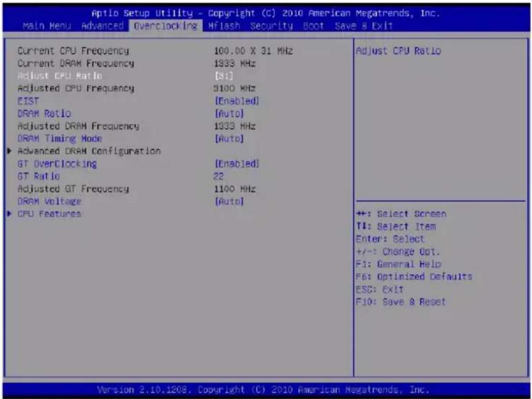Switch to the Advanced tab
The image size is (532, 399).
tap(102, 26)
